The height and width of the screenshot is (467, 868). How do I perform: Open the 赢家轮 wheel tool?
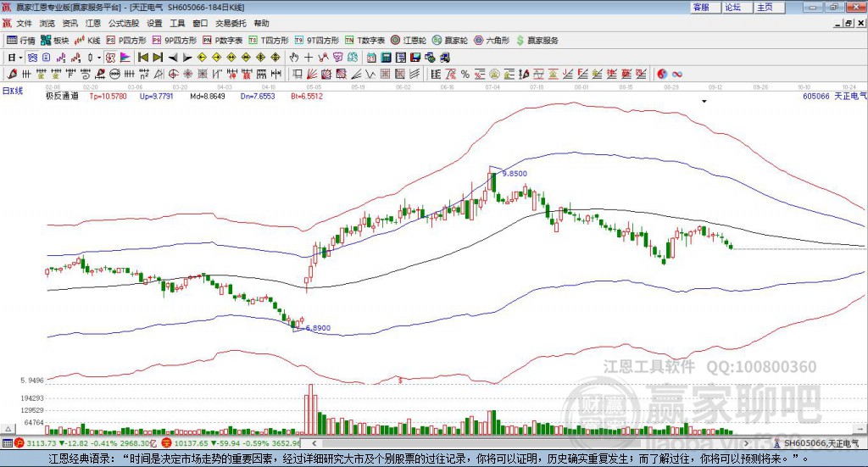coord(450,41)
